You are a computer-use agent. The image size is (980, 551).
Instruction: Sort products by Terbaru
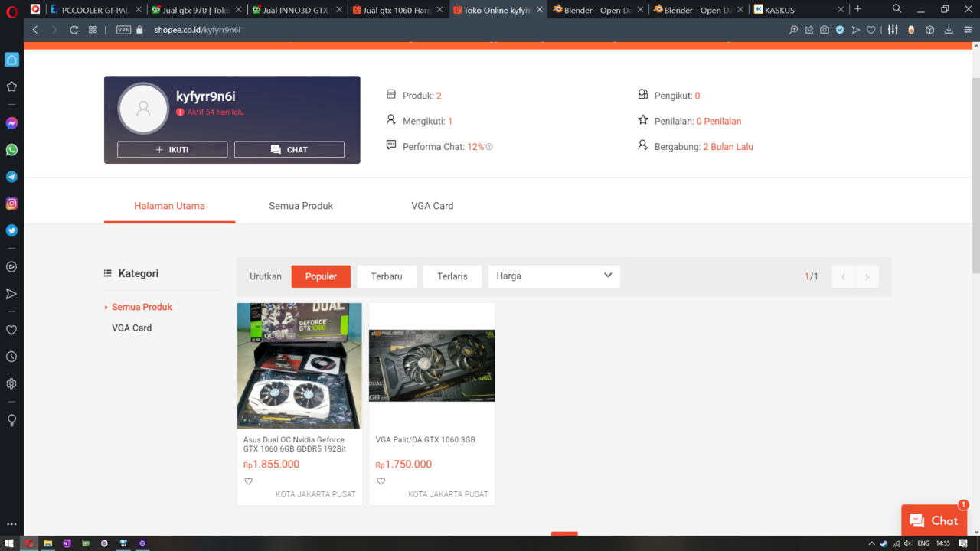pyautogui.click(x=387, y=276)
